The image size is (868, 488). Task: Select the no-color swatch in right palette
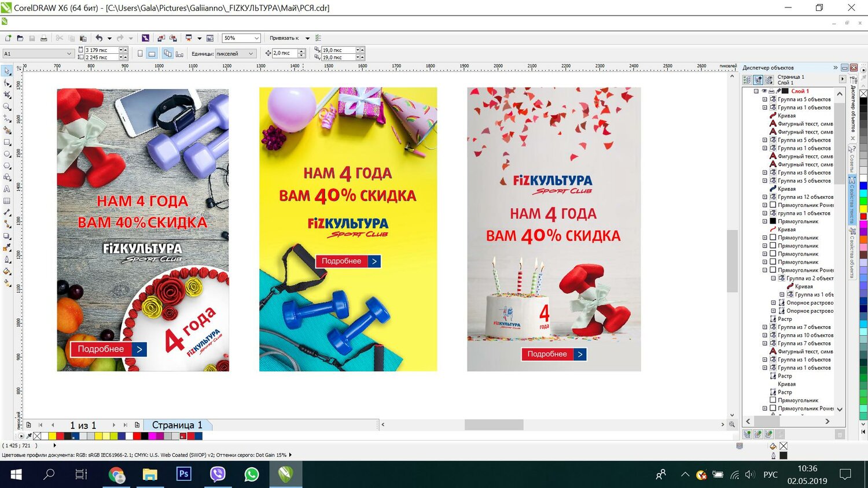[863, 93]
